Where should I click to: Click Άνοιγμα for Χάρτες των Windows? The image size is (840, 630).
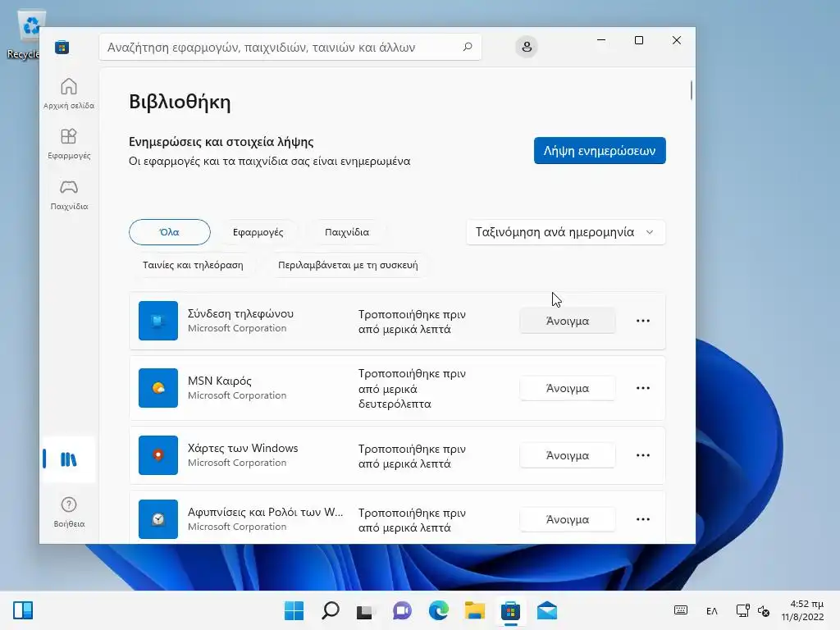tap(568, 455)
